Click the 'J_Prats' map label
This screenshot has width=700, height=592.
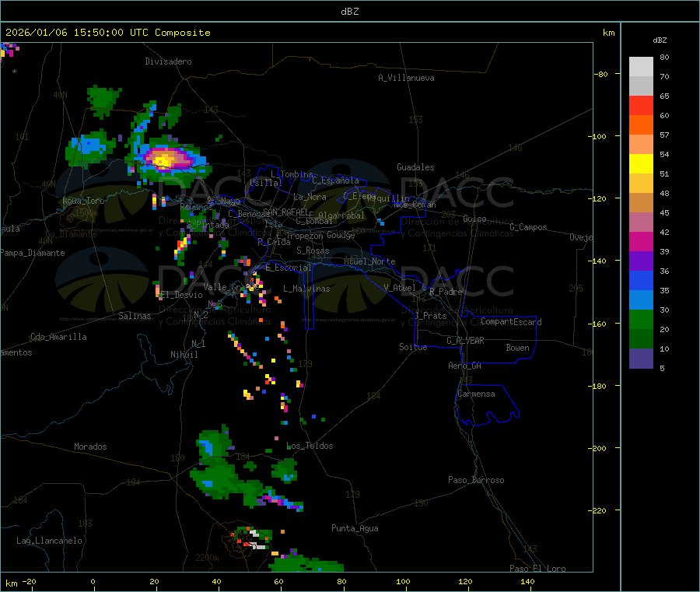(x=431, y=315)
